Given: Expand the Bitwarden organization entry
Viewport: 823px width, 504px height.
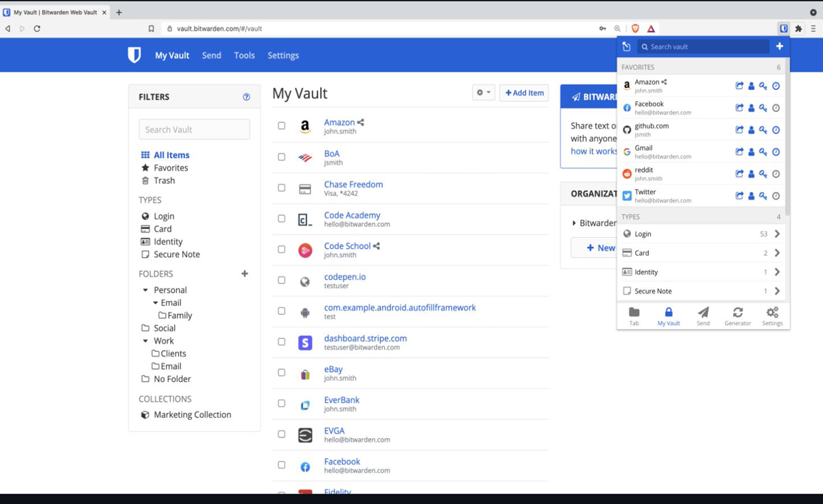Looking at the screenshot, I should [x=575, y=223].
